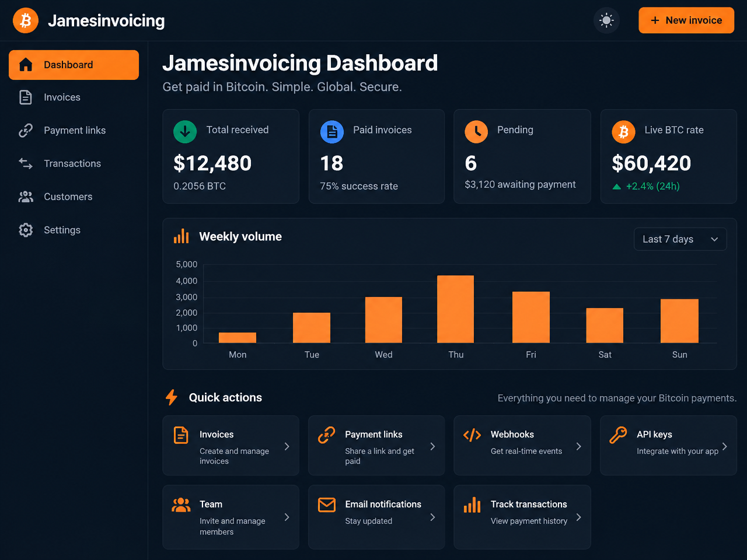Open the Webhooks card chevron

(x=578, y=446)
